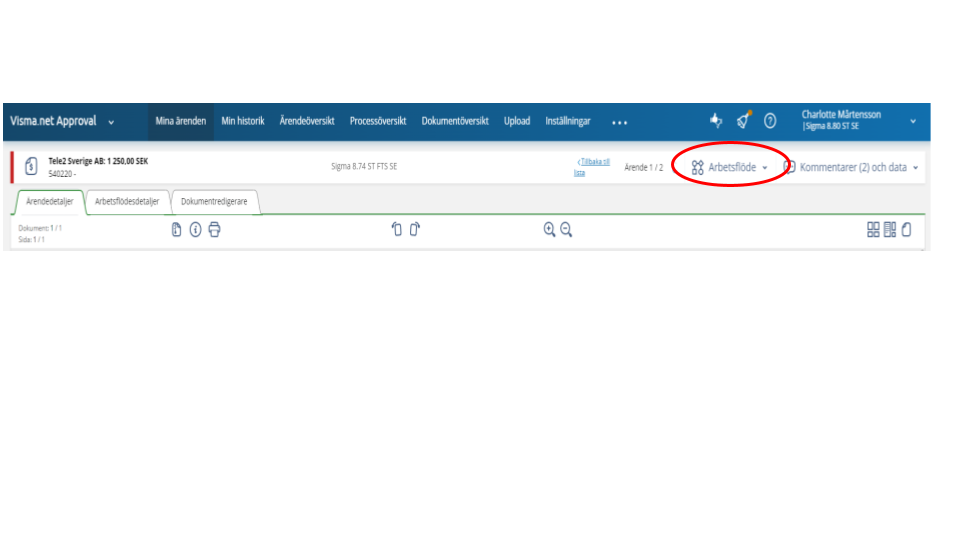Image resolution: width=960 pixels, height=540 pixels.
Task: Switch to the single page view icon
Action: (x=907, y=230)
